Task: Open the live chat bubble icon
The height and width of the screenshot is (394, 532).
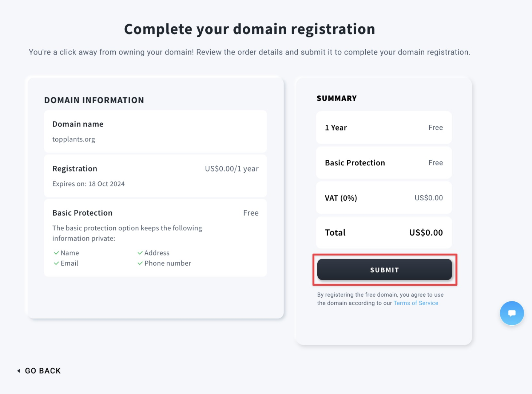Action: (x=512, y=313)
